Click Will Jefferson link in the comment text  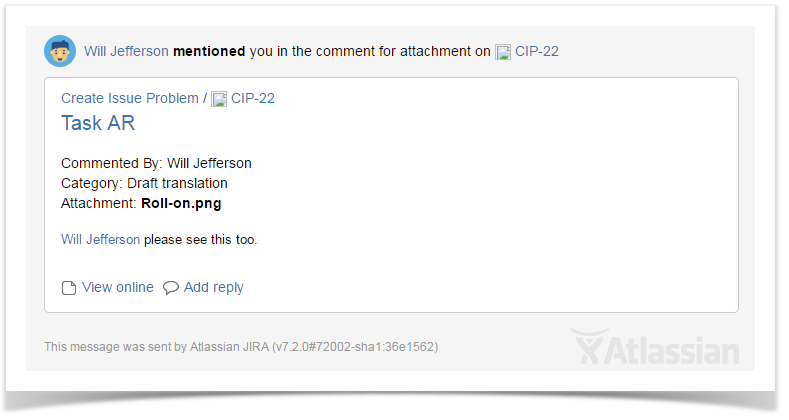100,239
